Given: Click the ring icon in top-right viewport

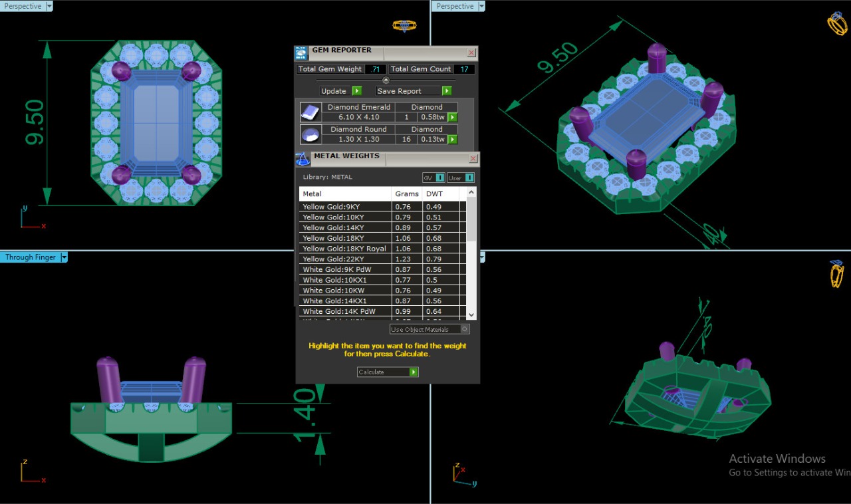Looking at the screenshot, I should (x=836, y=23).
